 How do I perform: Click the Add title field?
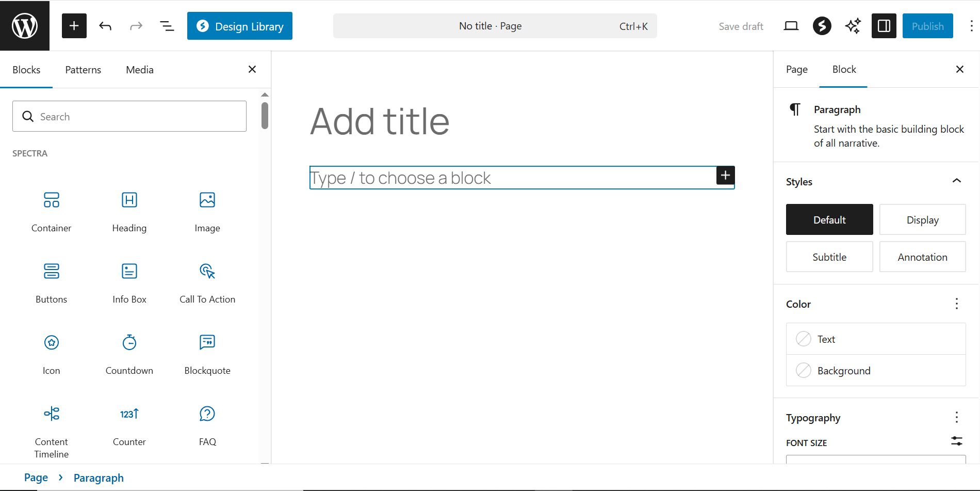click(522, 121)
